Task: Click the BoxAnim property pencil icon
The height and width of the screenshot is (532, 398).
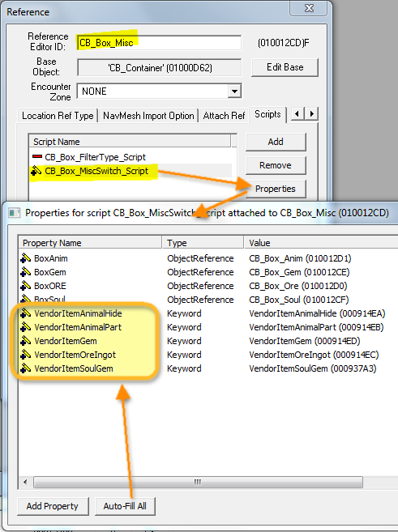Action: 25,258
